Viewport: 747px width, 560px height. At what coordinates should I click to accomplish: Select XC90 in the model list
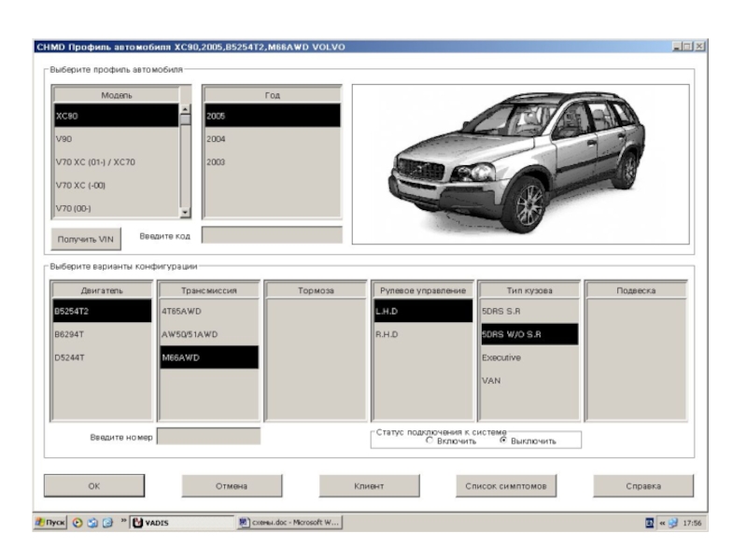tap(116, 116)
